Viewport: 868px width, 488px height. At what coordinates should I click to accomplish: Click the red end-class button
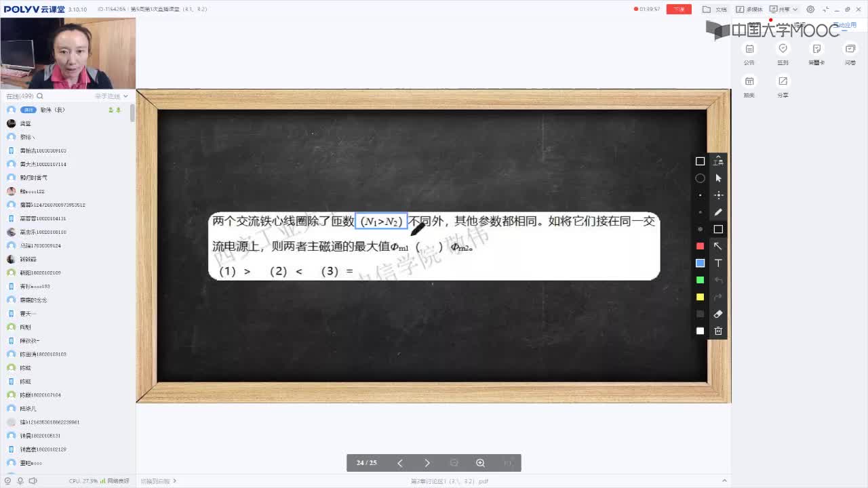point(679,9)
